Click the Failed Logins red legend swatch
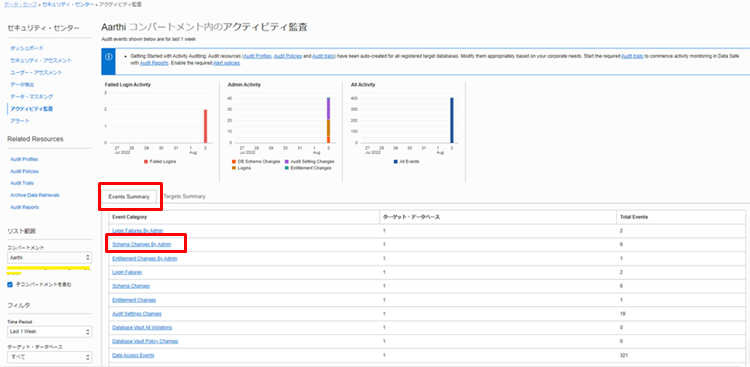 (146, 162)
